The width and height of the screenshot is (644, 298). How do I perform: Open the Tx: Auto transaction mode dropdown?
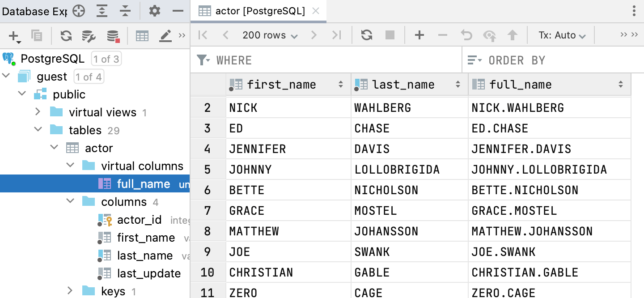tap(562, 35)
